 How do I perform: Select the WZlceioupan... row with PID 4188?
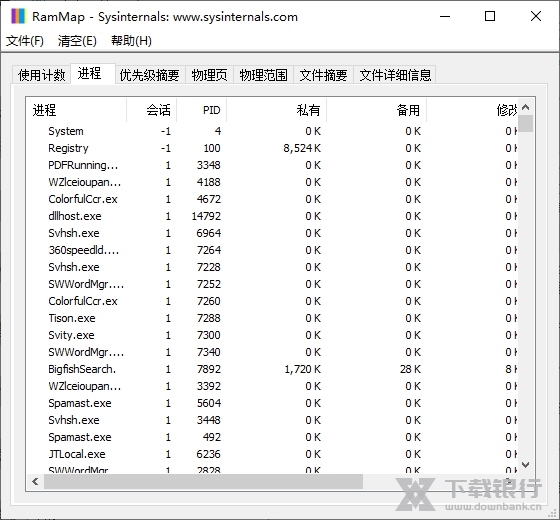click(271, 182)
